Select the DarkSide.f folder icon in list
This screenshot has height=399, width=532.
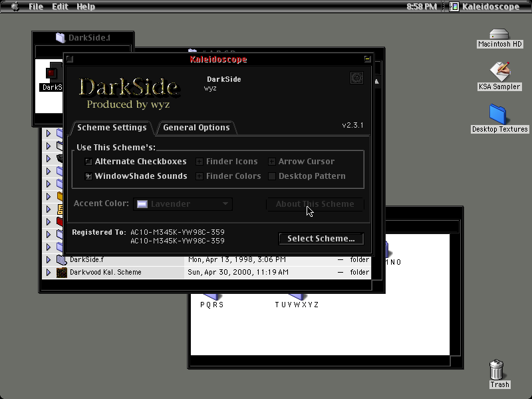pos(61,259)
